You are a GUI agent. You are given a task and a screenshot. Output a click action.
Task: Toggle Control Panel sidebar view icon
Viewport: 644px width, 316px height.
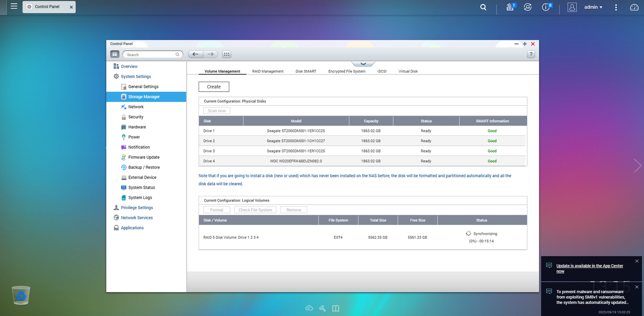tap(115, 54)
